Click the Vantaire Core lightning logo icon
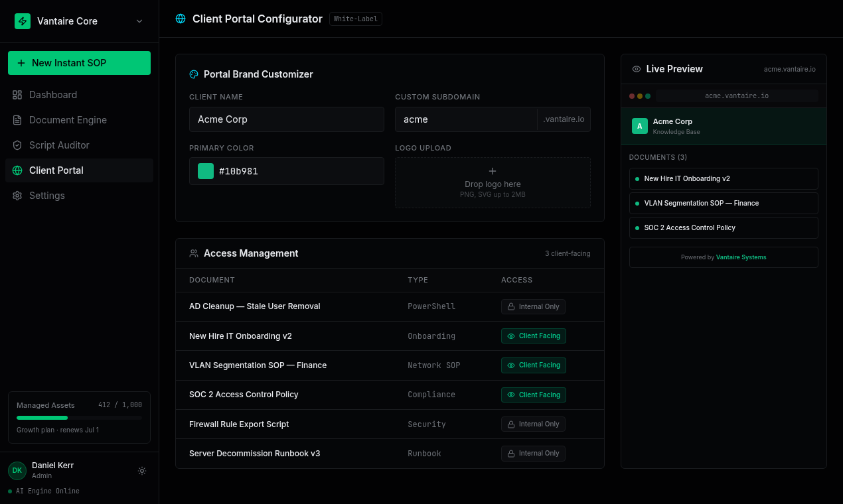 click(23, 21)
